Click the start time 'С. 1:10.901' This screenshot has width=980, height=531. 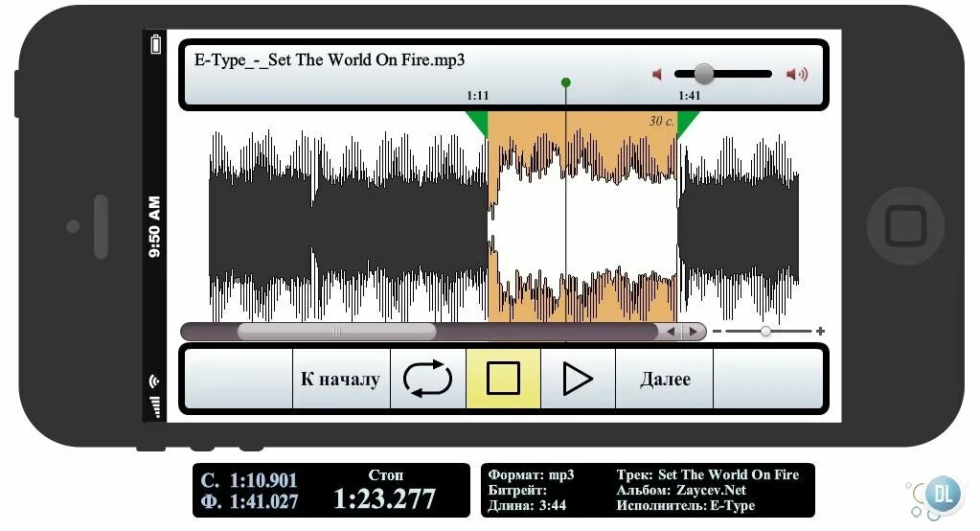click(249, 480)
